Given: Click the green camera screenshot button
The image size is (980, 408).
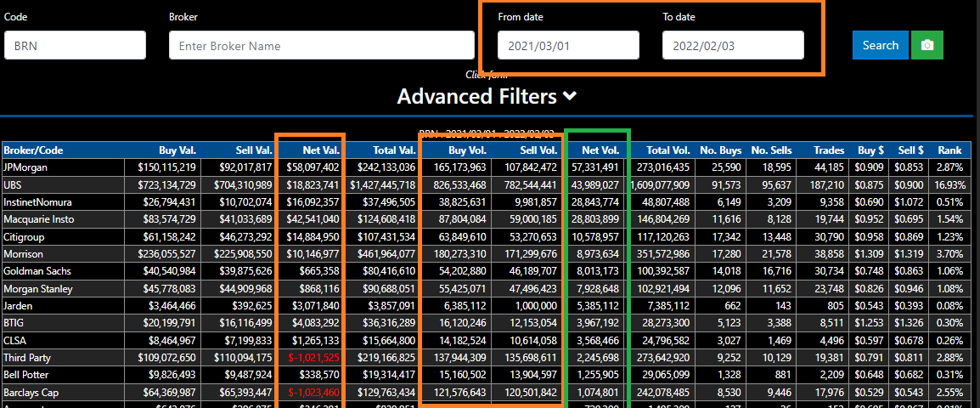Looking at the screenshot, I should pyautogui.click(x=926, y=45).
